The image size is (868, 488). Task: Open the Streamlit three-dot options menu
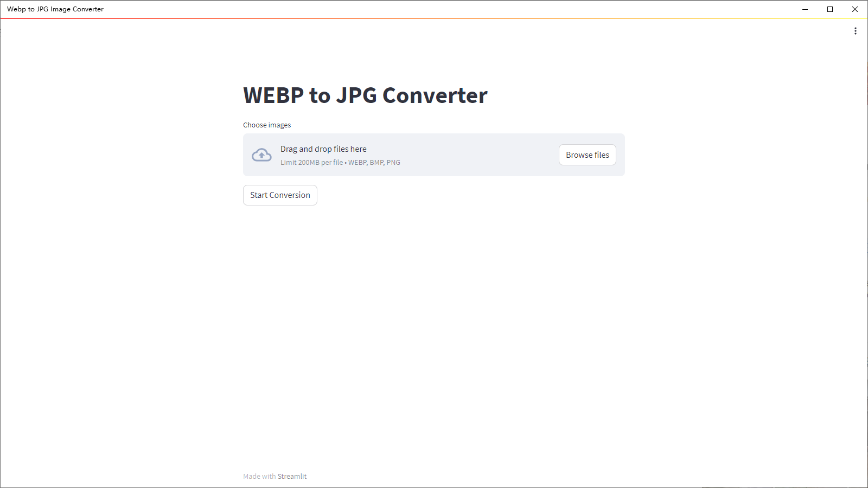click(856, 31)
